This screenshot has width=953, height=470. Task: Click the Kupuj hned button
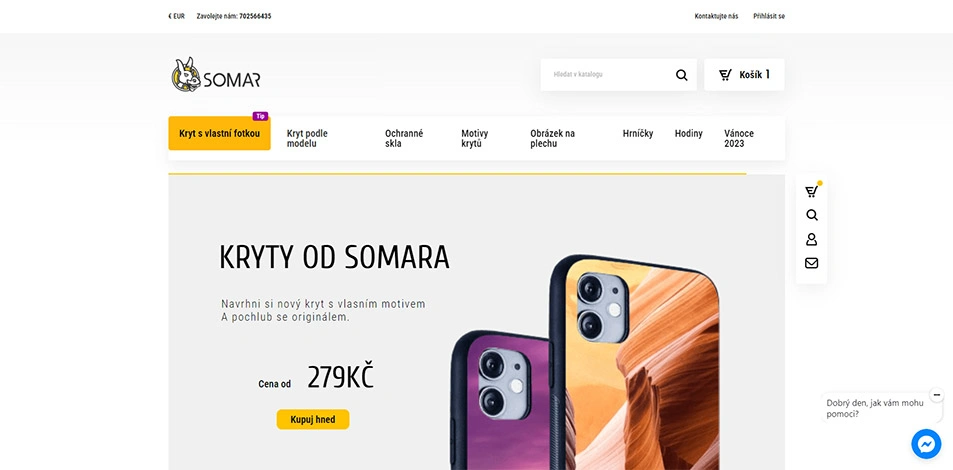click(313, 420)
